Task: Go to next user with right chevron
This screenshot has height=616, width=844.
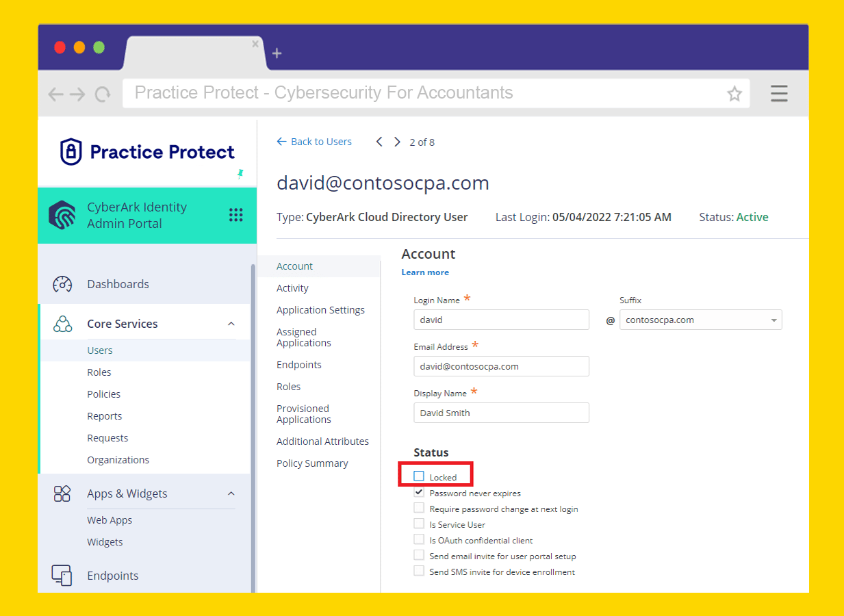Action: coord(397,142)
